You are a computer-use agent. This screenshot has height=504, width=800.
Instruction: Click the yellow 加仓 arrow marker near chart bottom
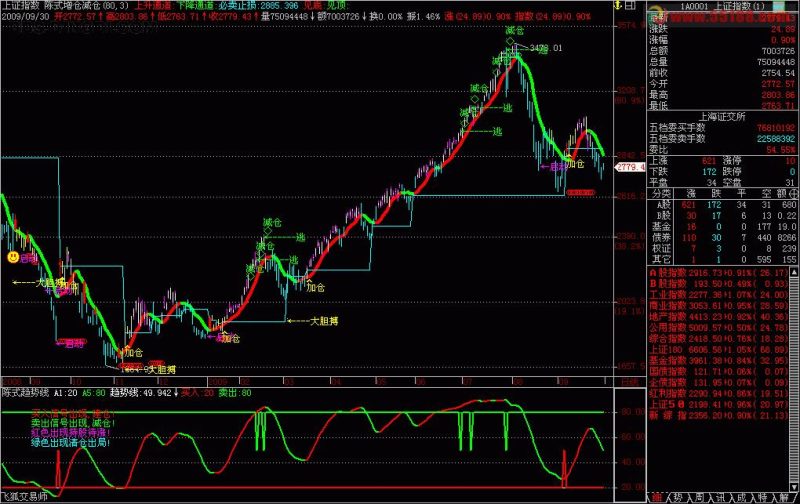click(x=133, y=352)
